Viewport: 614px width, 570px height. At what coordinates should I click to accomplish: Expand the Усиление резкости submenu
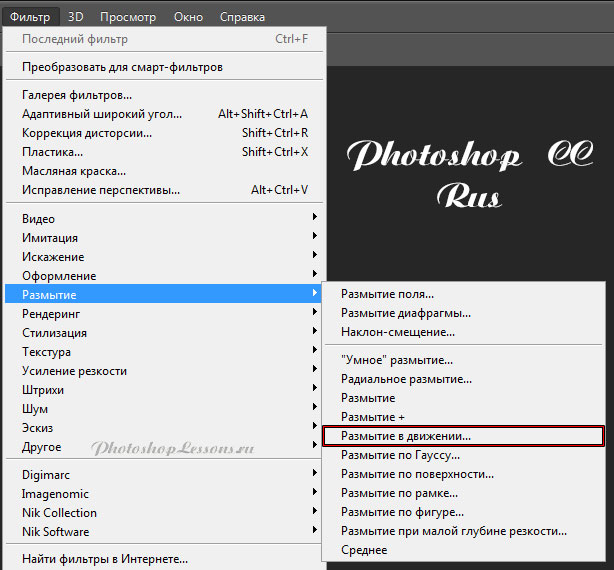coord(164,371)
